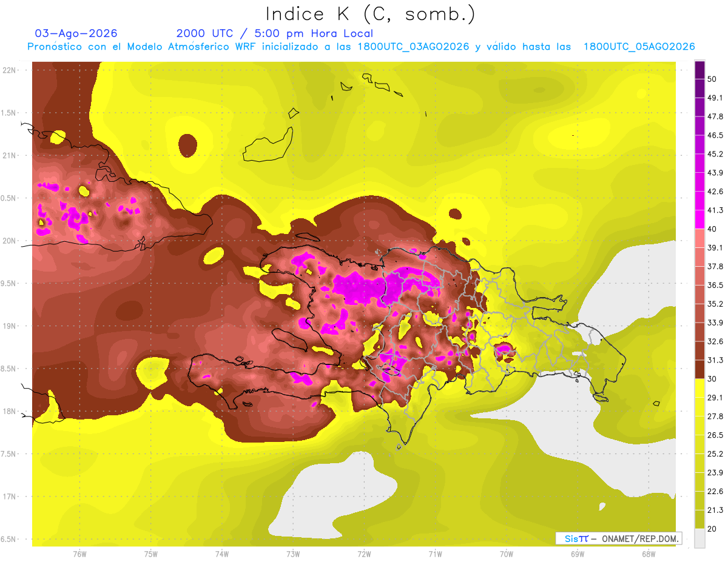728x562 pixels.
Task: Click the longitude axis label "69W"
Action: pyautogui.click(x=578, y=554)
